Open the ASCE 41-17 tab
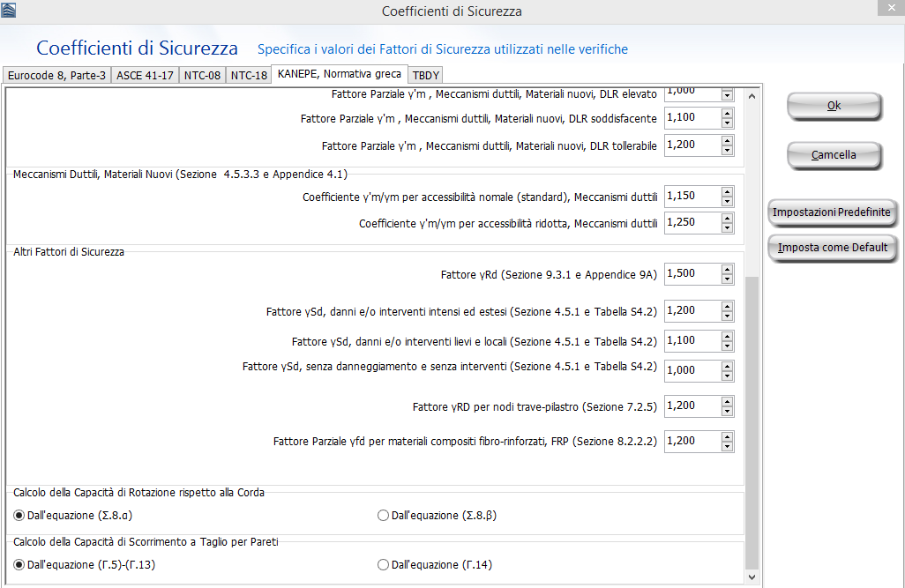Viewport: 905px width, 588px height. [x=146, y=76]
